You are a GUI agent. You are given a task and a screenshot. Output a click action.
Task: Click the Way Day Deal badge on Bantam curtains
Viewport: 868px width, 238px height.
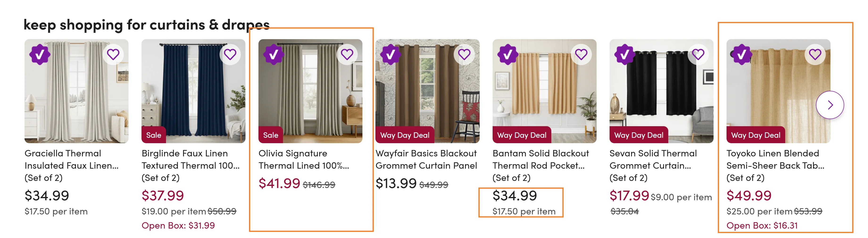(x=521, y=135)
